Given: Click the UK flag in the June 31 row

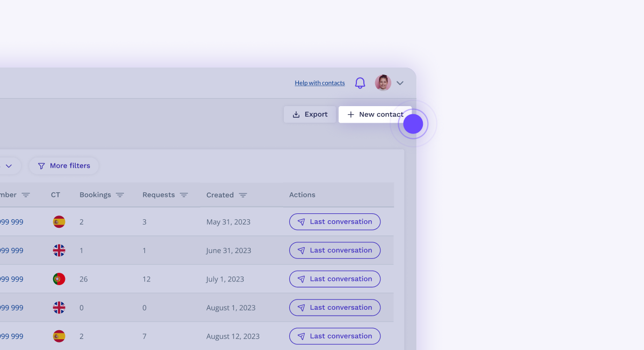Looking at the screenshot, I should pyautogui.click(x=58, y=250).
